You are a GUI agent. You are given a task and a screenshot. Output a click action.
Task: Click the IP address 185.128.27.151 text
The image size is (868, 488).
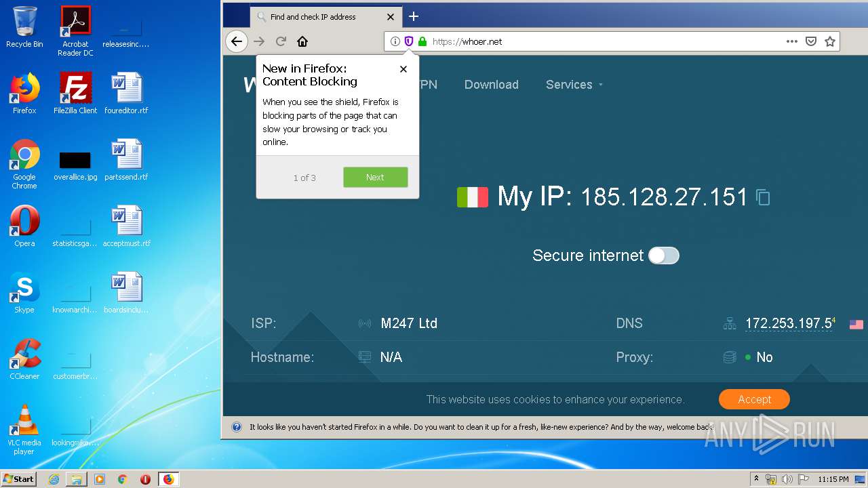coord(664,197)
